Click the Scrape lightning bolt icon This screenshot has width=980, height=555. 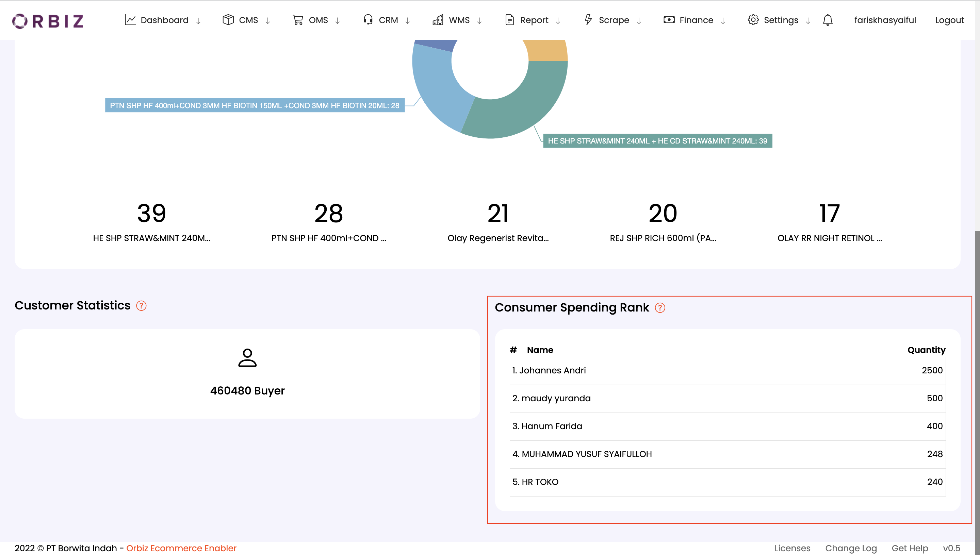[588, 20]
